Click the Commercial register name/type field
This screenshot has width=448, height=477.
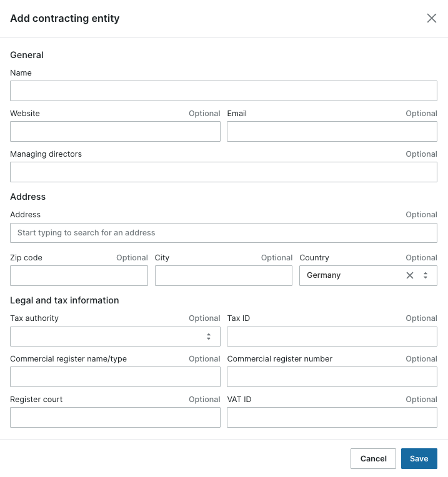click(115, 376)
